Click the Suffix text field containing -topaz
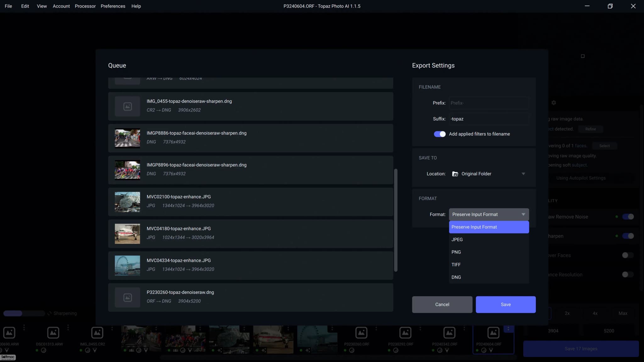This screenshot has width=644, height=362. 489,119
